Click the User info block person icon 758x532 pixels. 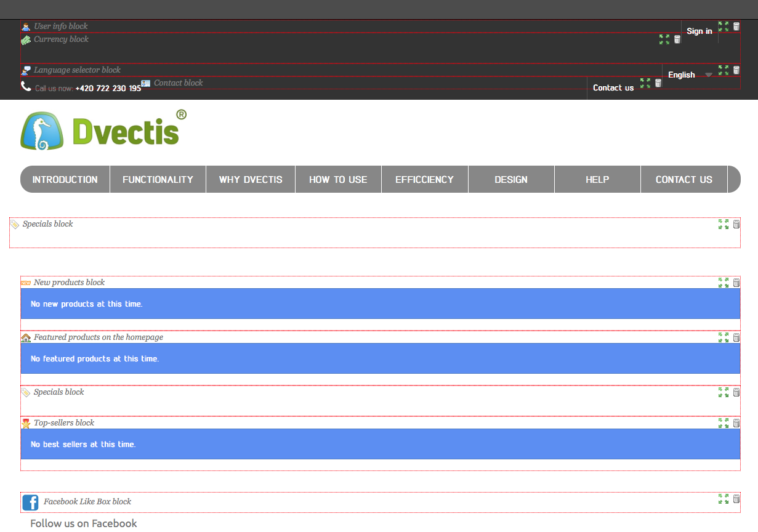click(26, 26)
